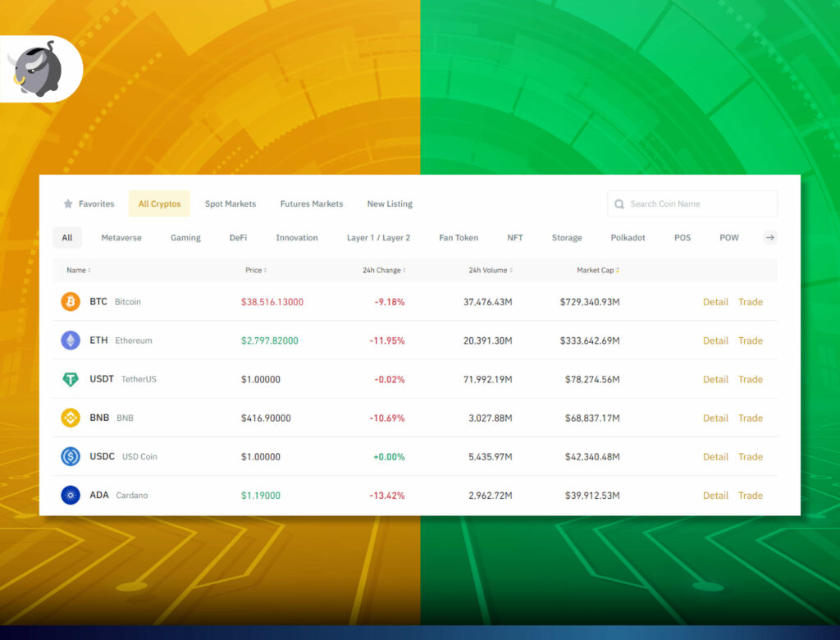Click the 2,962.72M volume value
Image resolution: width=840 pixels, height=640 pixels.
[491, 496]
